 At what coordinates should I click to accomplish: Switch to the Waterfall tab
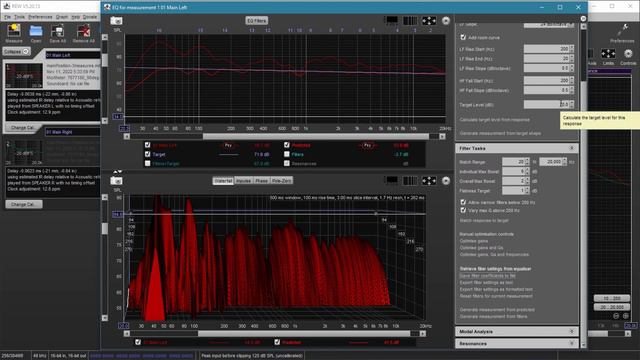coord(223,180)
